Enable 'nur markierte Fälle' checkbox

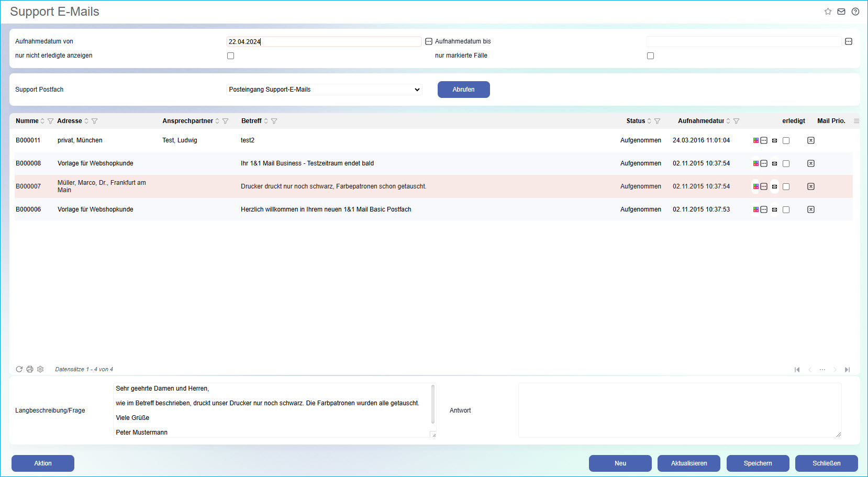click(651, 56)
